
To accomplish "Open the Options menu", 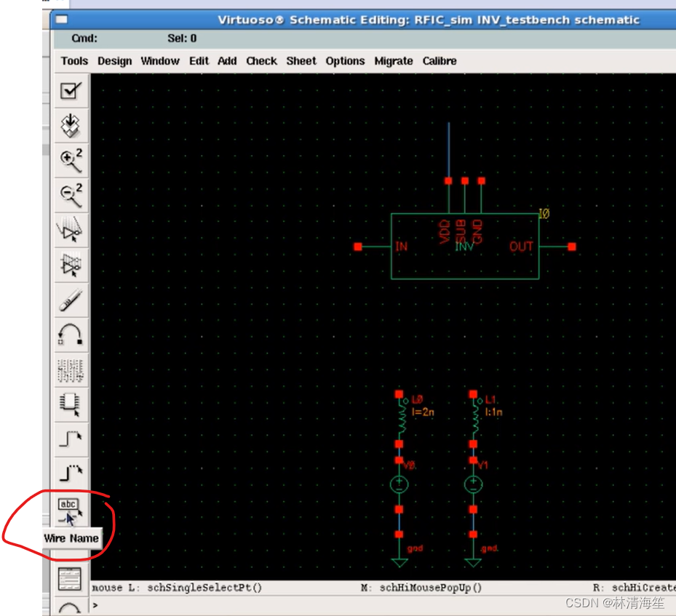I will click(x=345, y=61).
